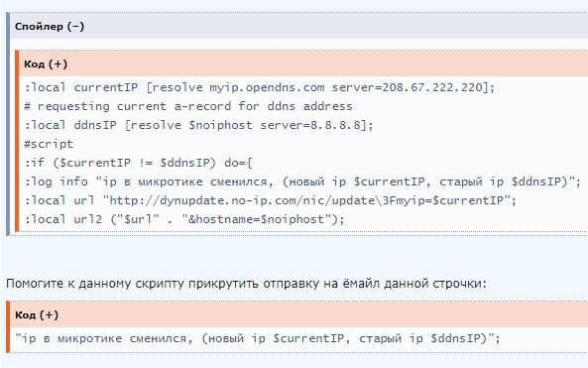Click the ':log info' line in the first code block
Image resolution: width=588 pixels, height=368 pixels.
(x=302, y=182)
